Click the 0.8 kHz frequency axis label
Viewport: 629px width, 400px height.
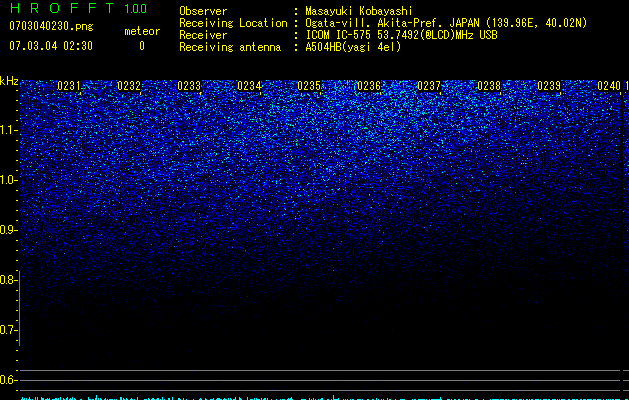tap(8, 280)
